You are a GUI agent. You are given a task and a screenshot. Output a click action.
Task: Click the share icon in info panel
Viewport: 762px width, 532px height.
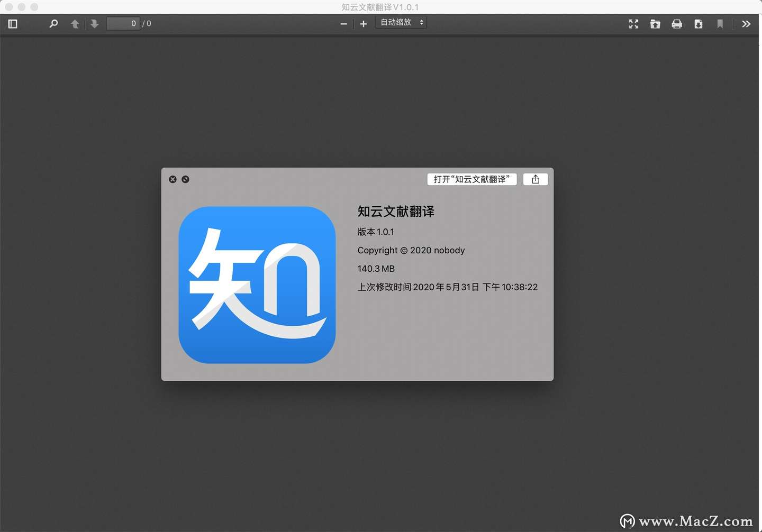pyautogui.click(x=536, y=179)
